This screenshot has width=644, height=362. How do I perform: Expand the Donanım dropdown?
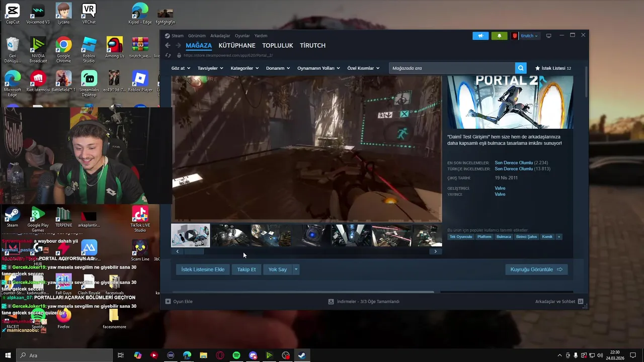[x=278, y=68]
